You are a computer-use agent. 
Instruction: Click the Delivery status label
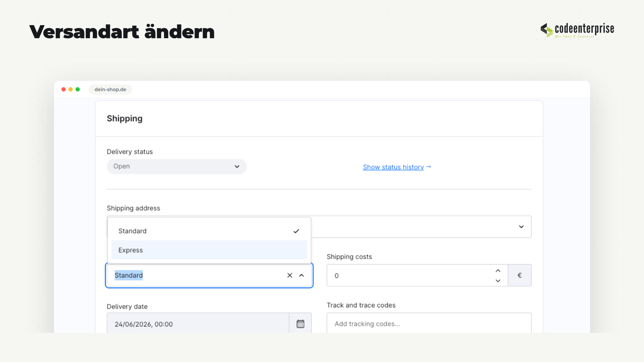coord(130,152)
